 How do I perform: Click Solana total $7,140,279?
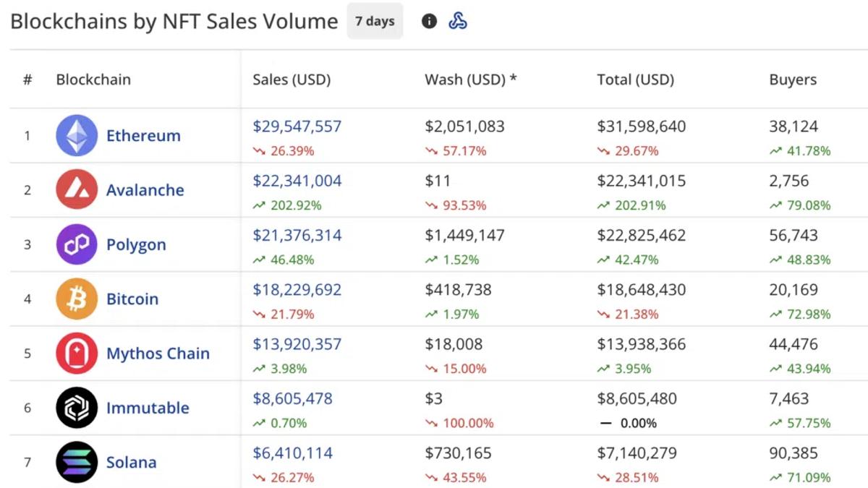point(637,453)
